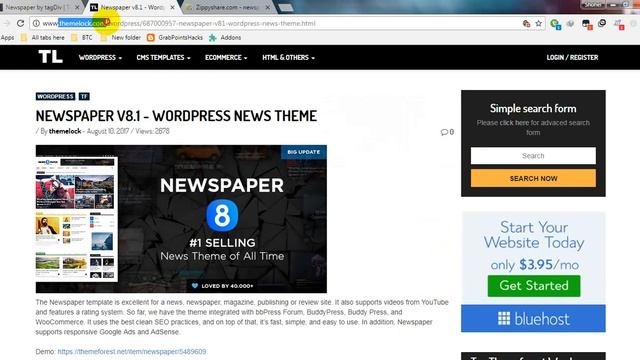This screenshot has width=640, height=360.
Task: Open the dark swirl extension icon
Action: [x=602, y=23]
